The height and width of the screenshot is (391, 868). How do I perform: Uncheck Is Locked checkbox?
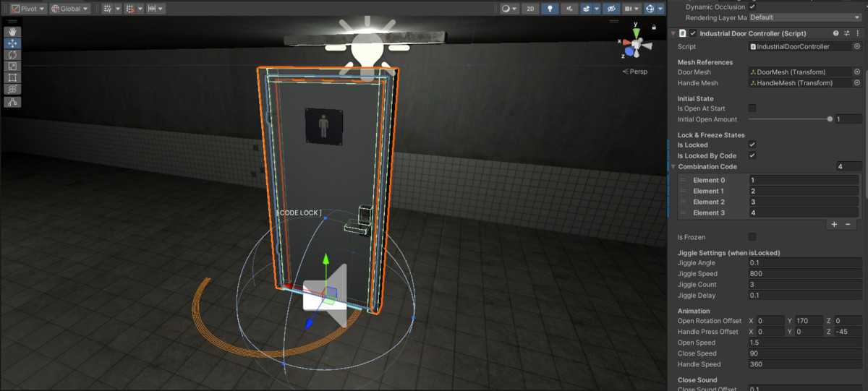point(752,145)
